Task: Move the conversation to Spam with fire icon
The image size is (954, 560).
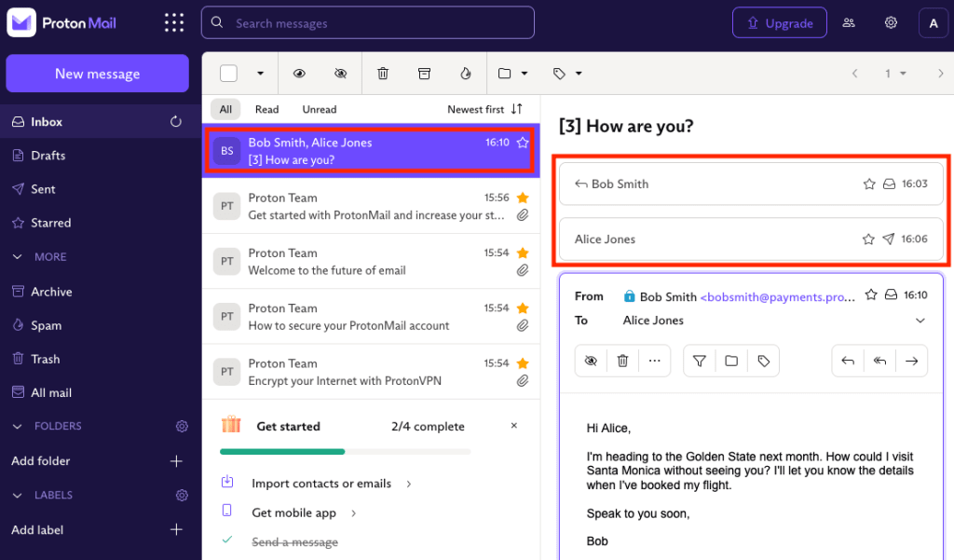Action: [x=465, y=73]
